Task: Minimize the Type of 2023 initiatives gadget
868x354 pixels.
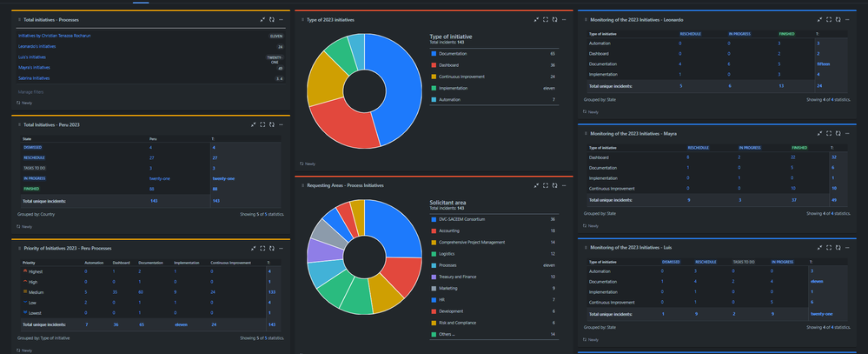Action: point(536,19)
